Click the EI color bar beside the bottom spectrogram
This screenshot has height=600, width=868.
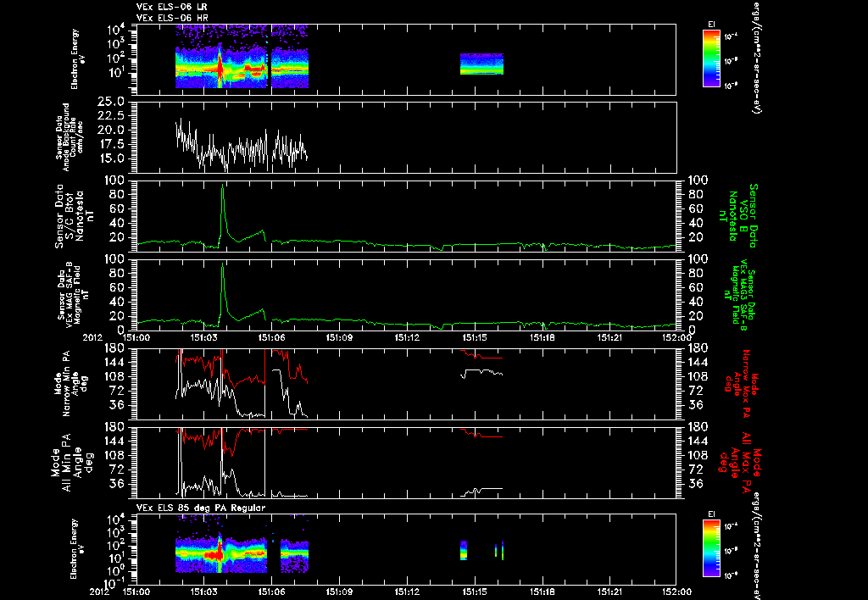[x=711, y=549]
